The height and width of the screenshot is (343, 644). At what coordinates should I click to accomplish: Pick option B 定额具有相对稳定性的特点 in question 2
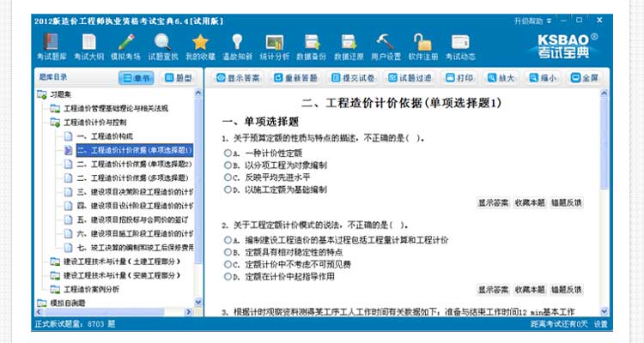click(228, 252)
